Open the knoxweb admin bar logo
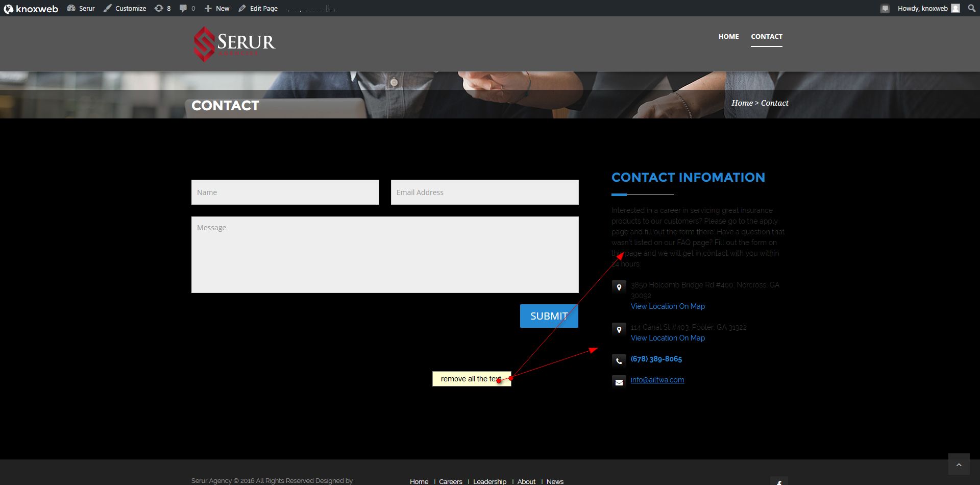Screen dimensions: 980x485 [x=31, y=9]
